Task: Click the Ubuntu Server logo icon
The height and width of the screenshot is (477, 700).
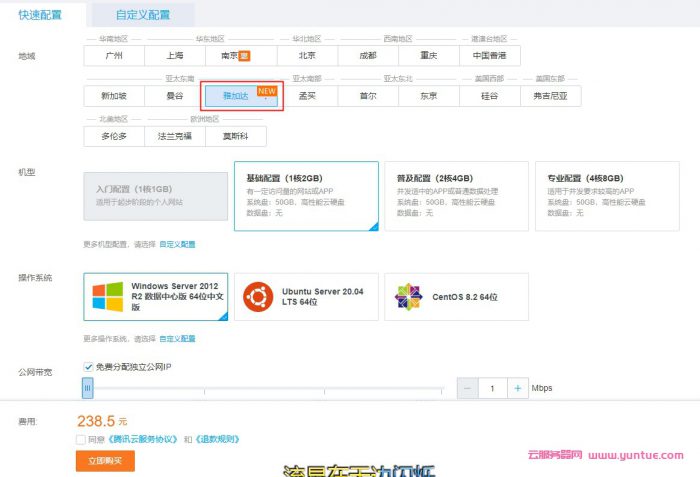Action: pyautogui.click(x=259, y=296)
